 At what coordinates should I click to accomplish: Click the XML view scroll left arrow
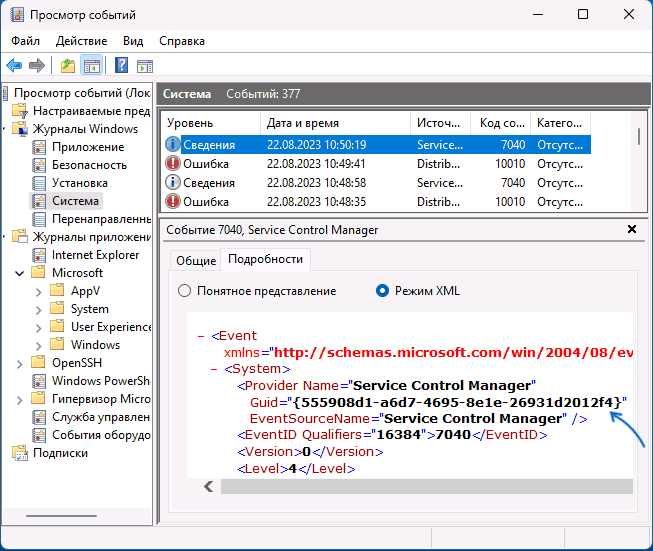[x=209, y=486]
